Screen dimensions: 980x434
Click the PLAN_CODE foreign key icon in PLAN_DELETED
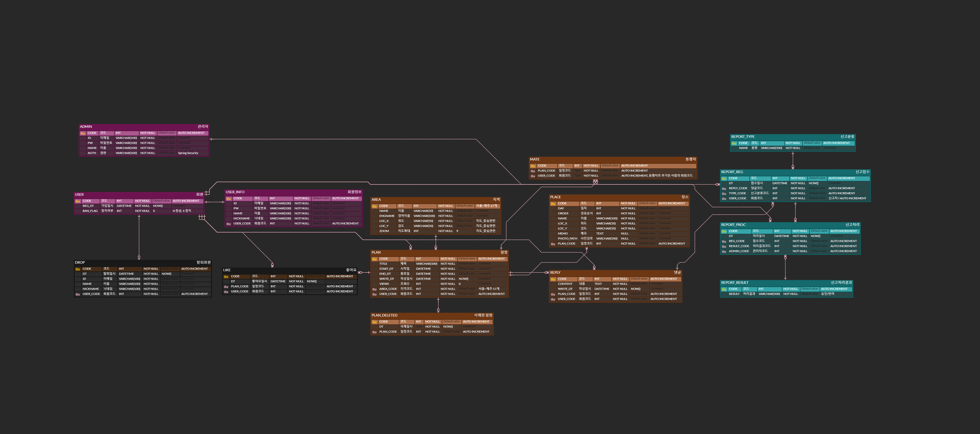point(374,332)
